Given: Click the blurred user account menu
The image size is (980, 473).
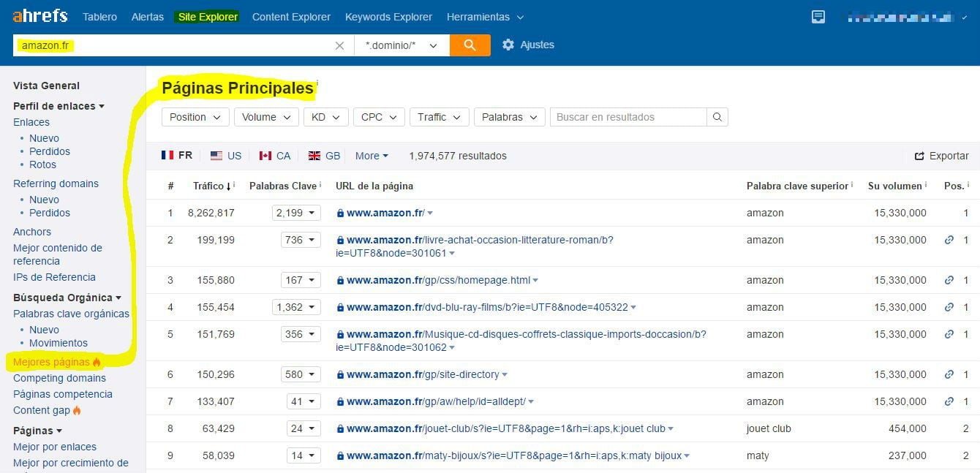Looking at the screenshot, I should pyautogui.click(x=907, y=17).
